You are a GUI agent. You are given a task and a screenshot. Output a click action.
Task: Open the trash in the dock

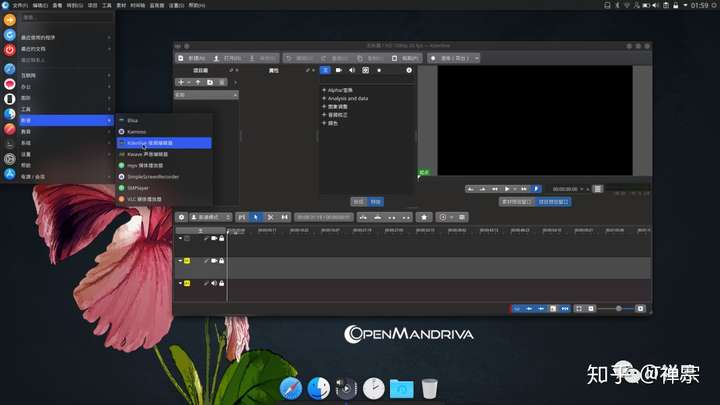pyautogui.click(x=429, y=388)
